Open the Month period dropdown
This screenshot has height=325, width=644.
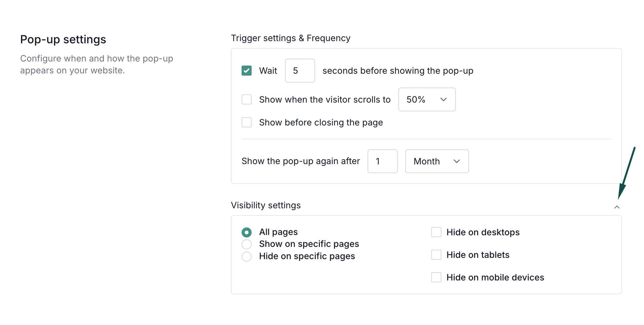click(x=437, y=161)
